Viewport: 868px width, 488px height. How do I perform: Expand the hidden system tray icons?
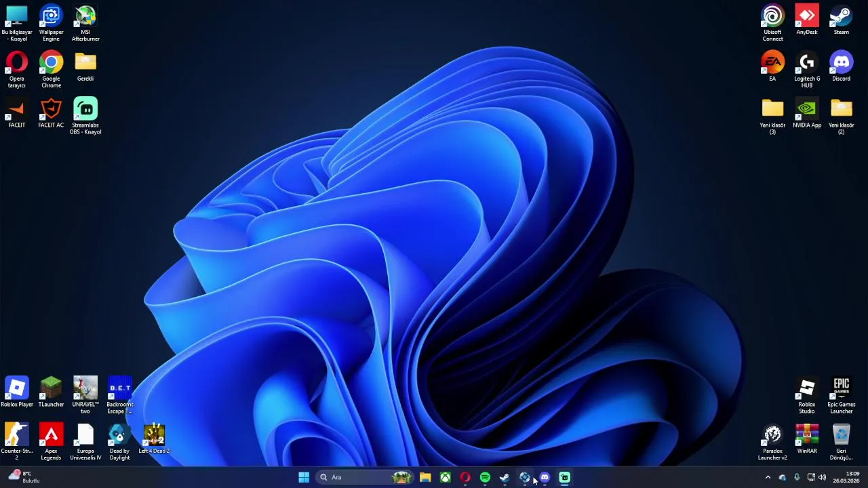[768, 477]
